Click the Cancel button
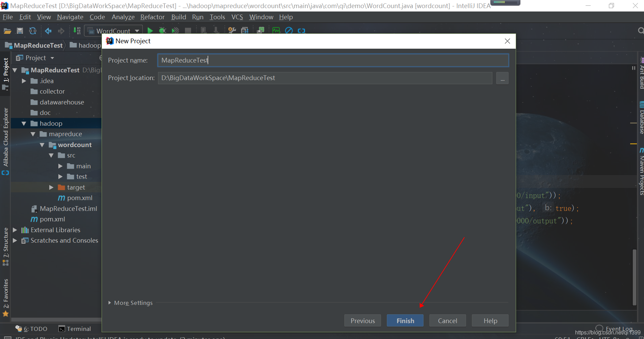Screen dimensions: 644x339 448,320
